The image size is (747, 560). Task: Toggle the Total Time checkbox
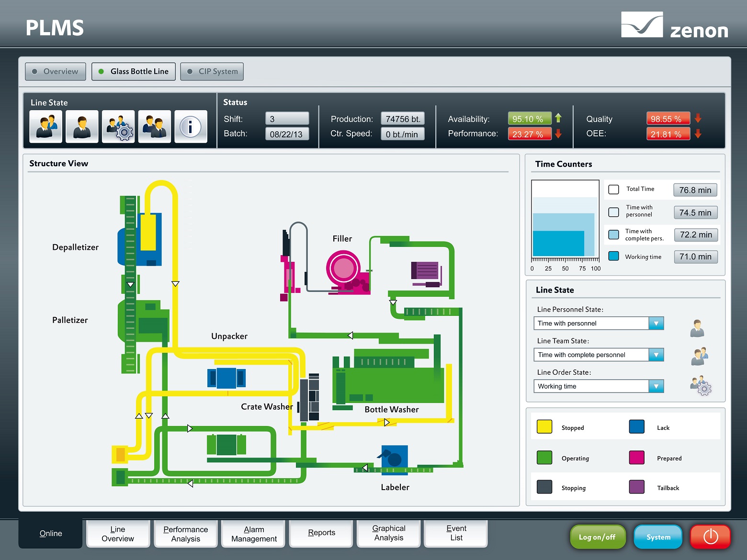tap(613, 190)
